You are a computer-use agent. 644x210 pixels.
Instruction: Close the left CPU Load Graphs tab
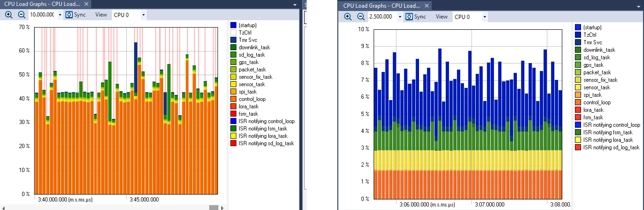[x=86, y=4]
